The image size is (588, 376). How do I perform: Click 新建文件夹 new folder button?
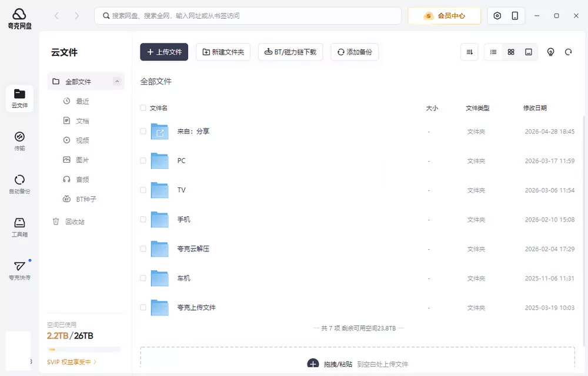223,52
